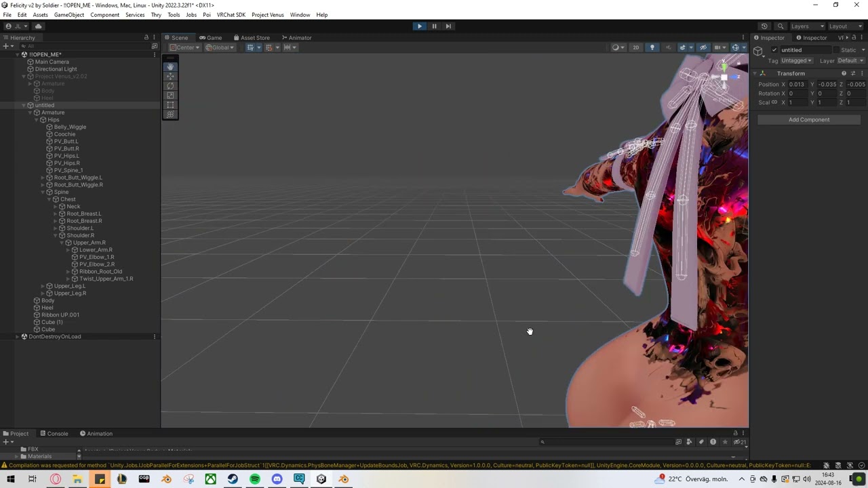868x488 pixels.
Task: Switch to the Console tab
Action: [54, 433]
